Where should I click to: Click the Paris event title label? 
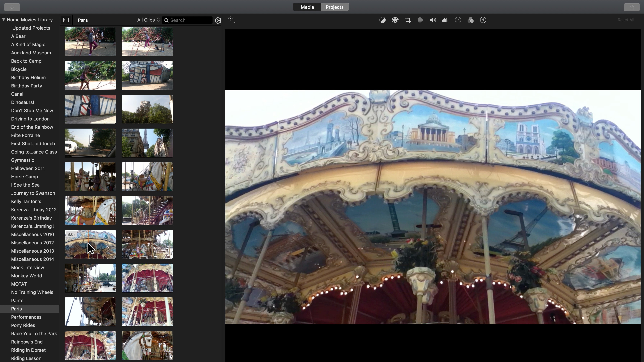(x=83, y=20)
